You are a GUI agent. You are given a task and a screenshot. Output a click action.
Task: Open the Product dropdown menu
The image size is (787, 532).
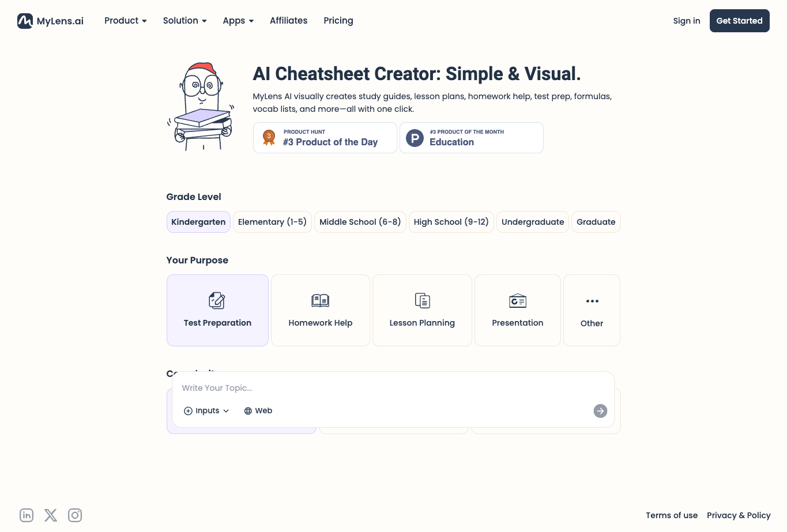click(125, 20)
